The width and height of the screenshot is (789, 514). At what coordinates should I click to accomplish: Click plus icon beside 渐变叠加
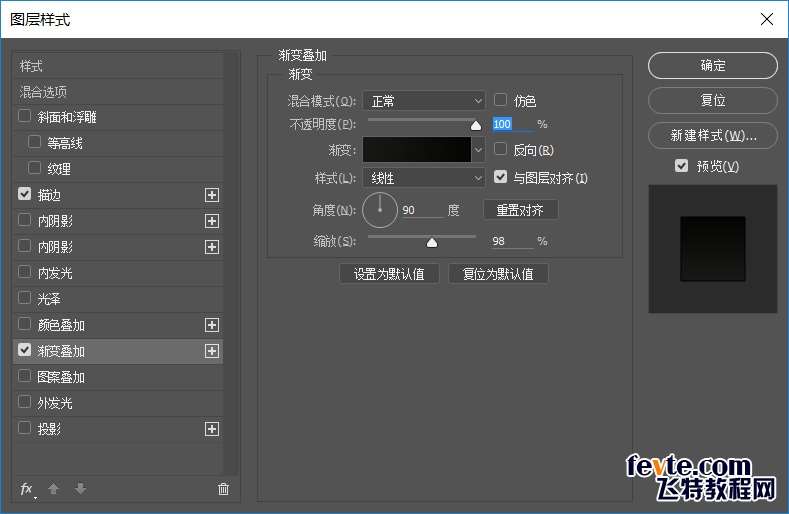coord(212,351)
